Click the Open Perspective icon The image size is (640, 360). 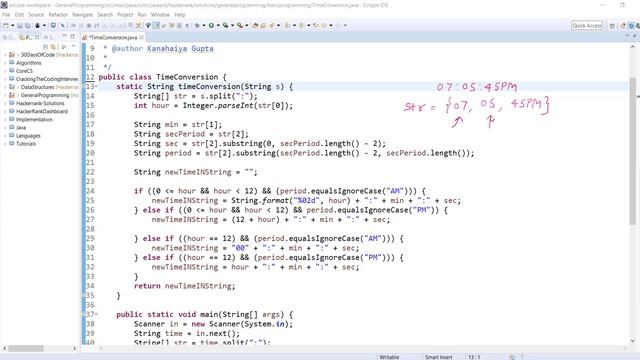[612, 25]
